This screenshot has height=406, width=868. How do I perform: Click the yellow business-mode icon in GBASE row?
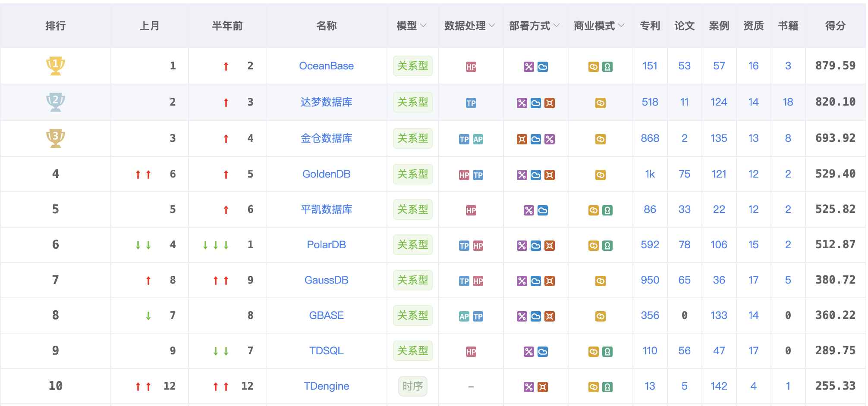point(601,316)
